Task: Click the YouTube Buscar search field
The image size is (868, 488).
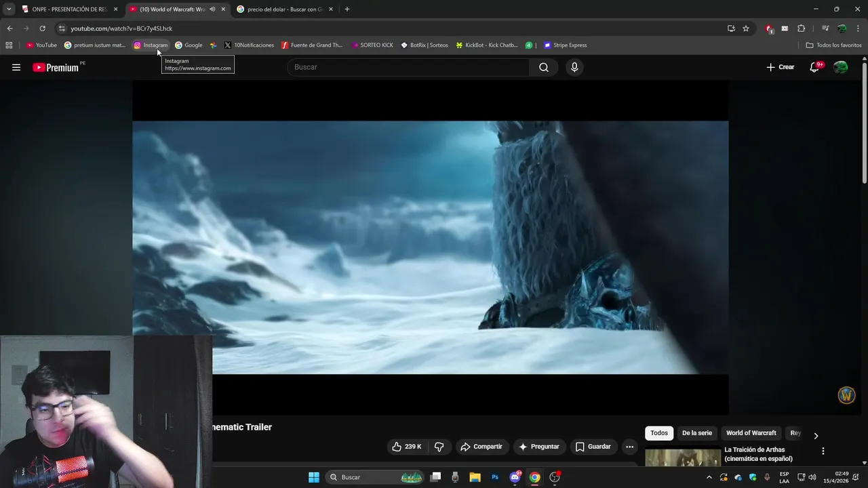Action: pos(408,67)
